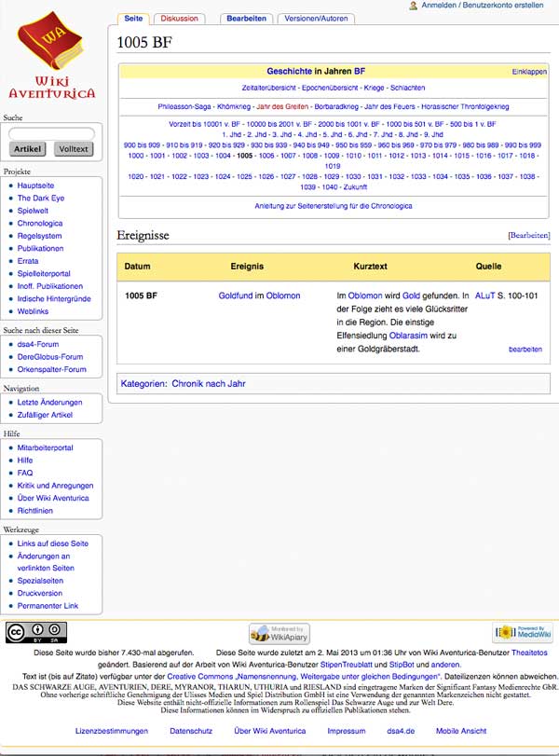Open the Chronologica sidebar link
This screenshot has height=756, width=559.
(x=40, y=223)
